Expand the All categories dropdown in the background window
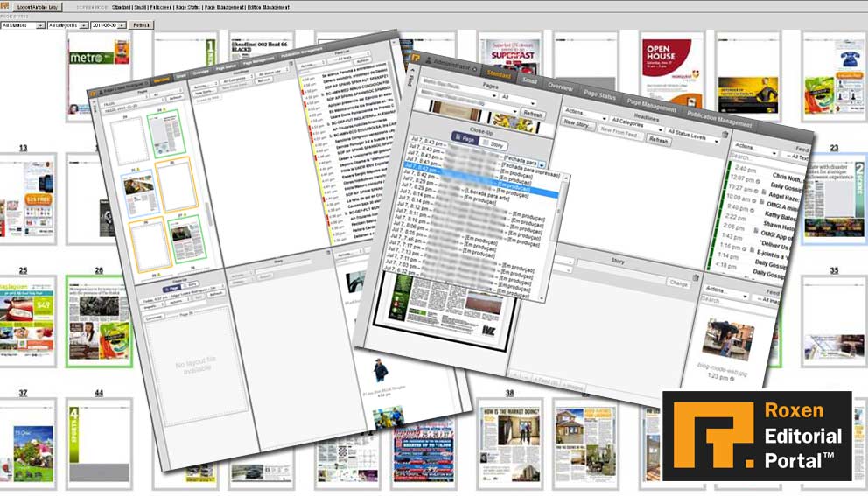This screenshot has width=868, height=496. pyautogui.click(x=67, y=25)
